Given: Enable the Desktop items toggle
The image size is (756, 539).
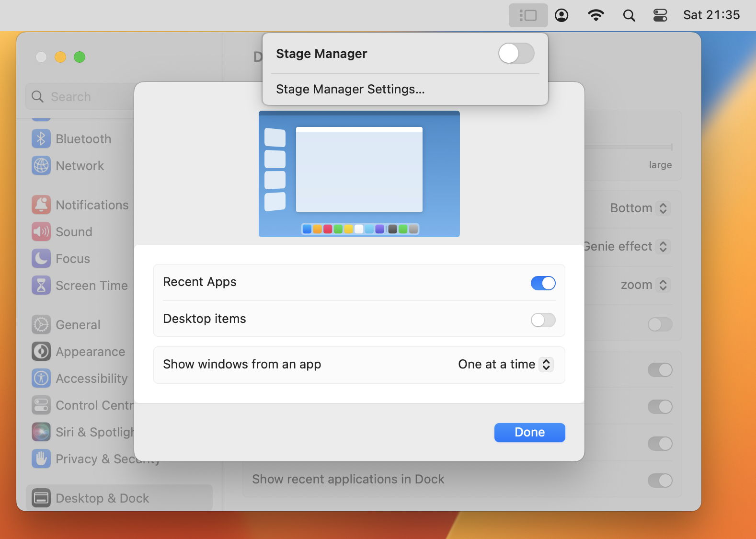Looking at the screenshot, I should click(543, 320).
